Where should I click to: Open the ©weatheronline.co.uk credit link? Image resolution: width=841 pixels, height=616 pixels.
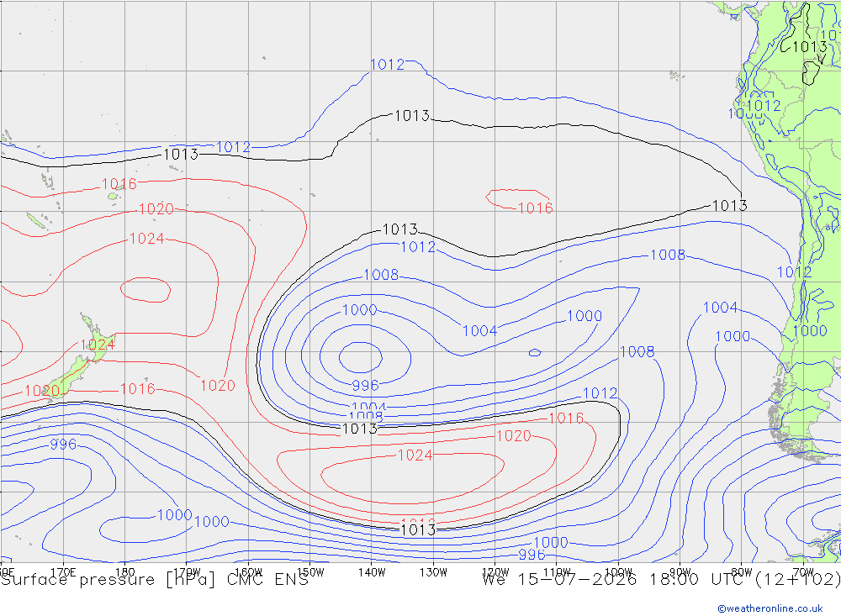pos(770,608)
